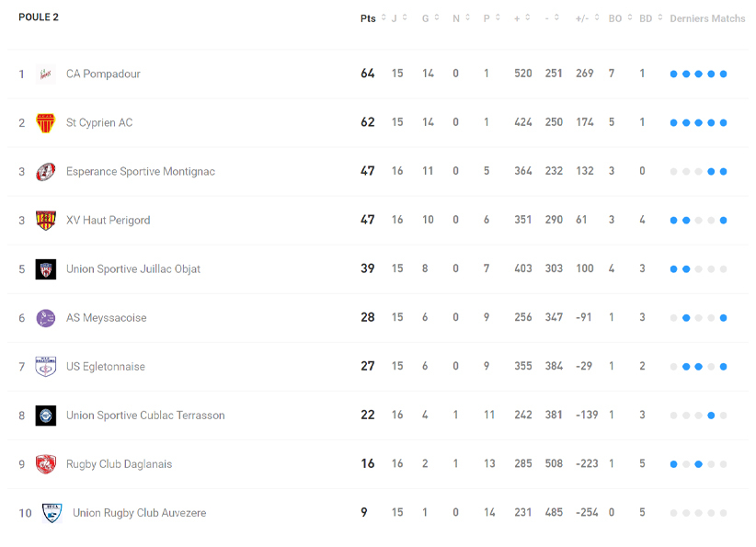Click the Union Sportive Juillac Objat logo
756x547 pixels.
point(45,269)
